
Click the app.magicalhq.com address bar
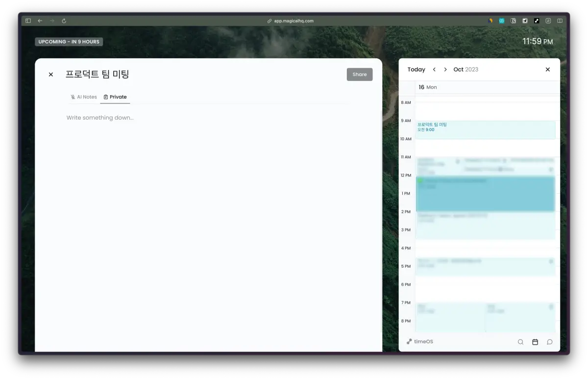pyautogui.click(x=290, y=21)
